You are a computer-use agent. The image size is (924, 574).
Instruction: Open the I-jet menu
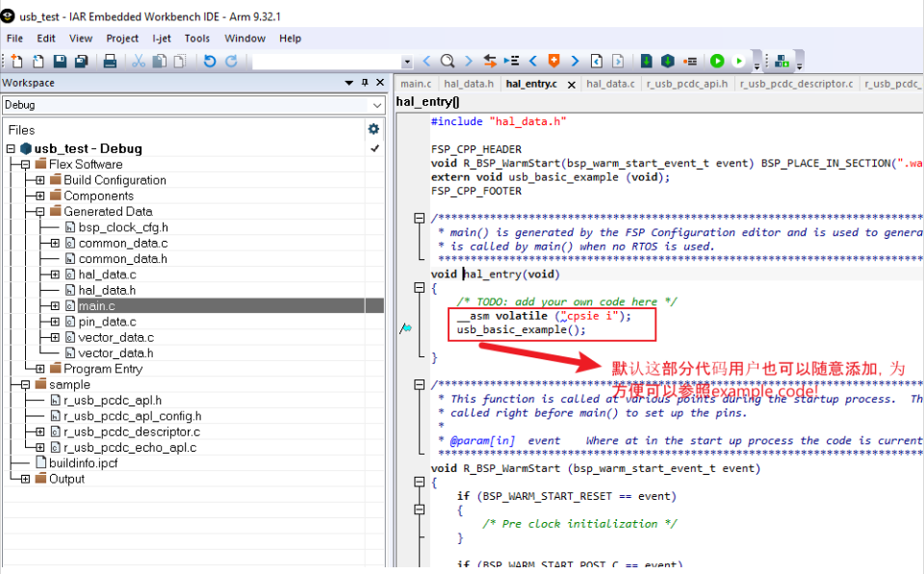(162, 39)
